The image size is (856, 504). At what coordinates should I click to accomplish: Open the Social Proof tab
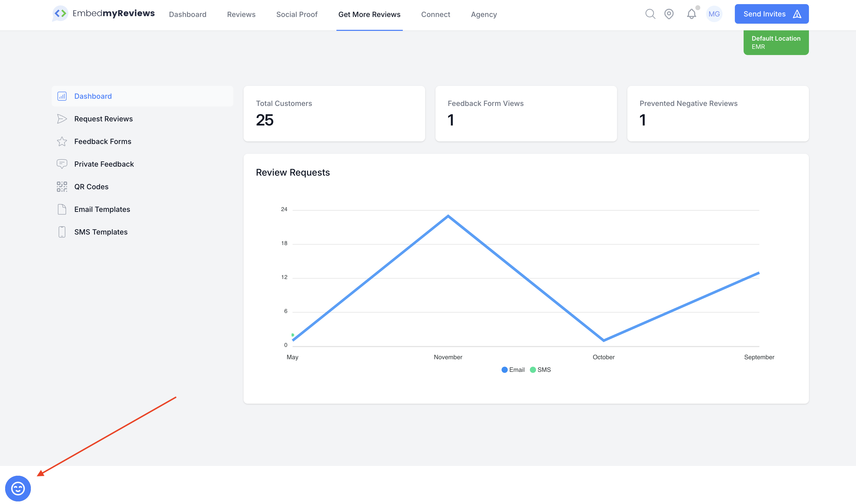[297, 14]
